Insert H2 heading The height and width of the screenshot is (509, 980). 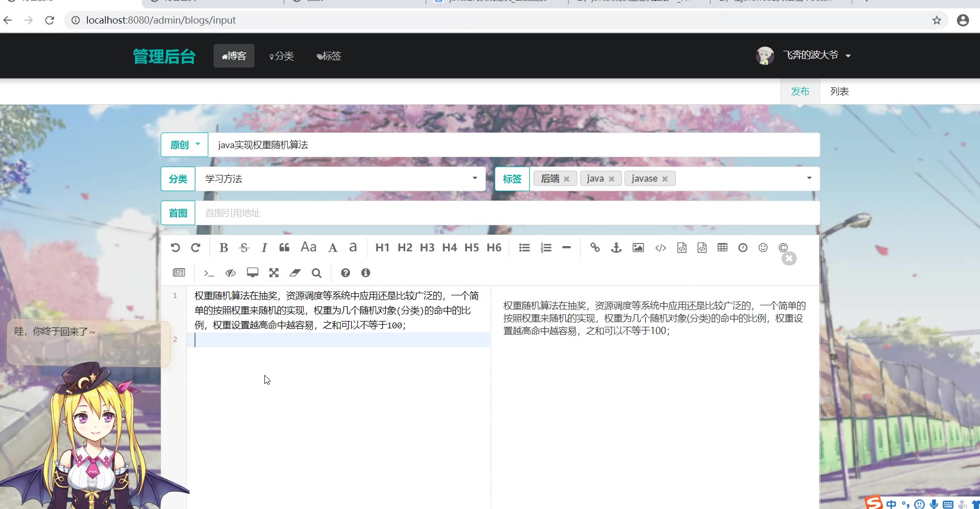[x=405, y=248]
